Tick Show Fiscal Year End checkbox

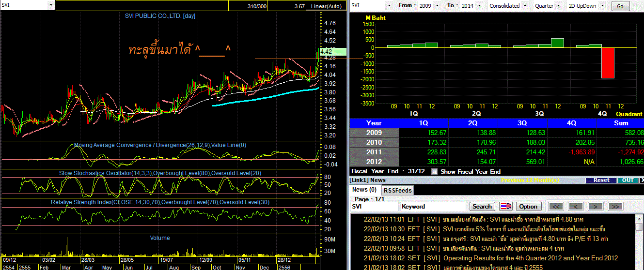pos(434,171)
